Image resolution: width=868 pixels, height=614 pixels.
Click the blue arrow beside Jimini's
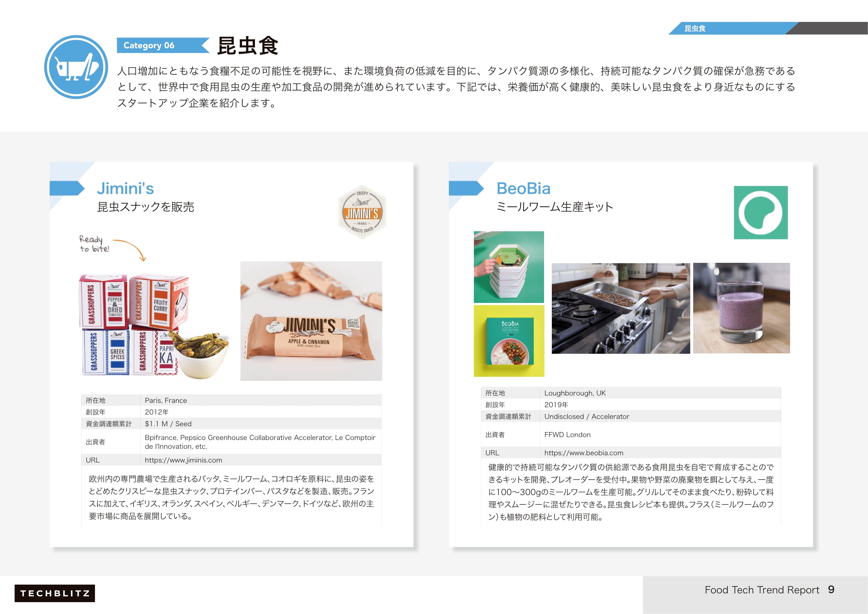tap(67, 188)
